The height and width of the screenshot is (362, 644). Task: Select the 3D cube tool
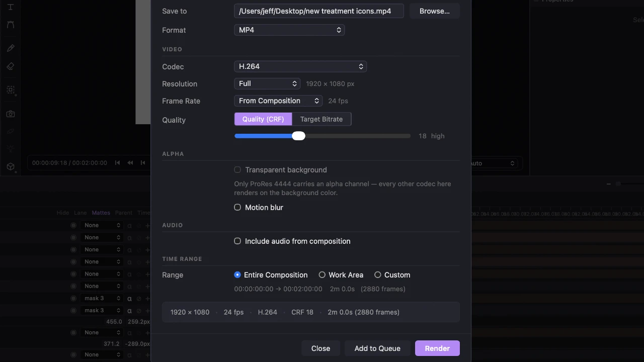(x=11, y=166)
